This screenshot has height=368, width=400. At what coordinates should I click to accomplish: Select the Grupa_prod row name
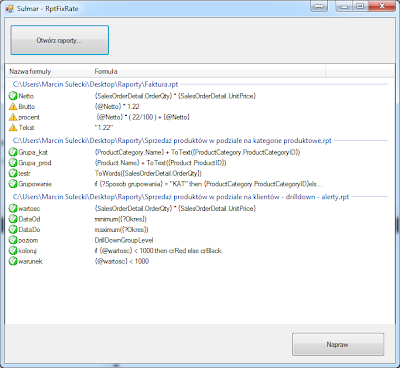pyautogui.click(x=35, y=163)
